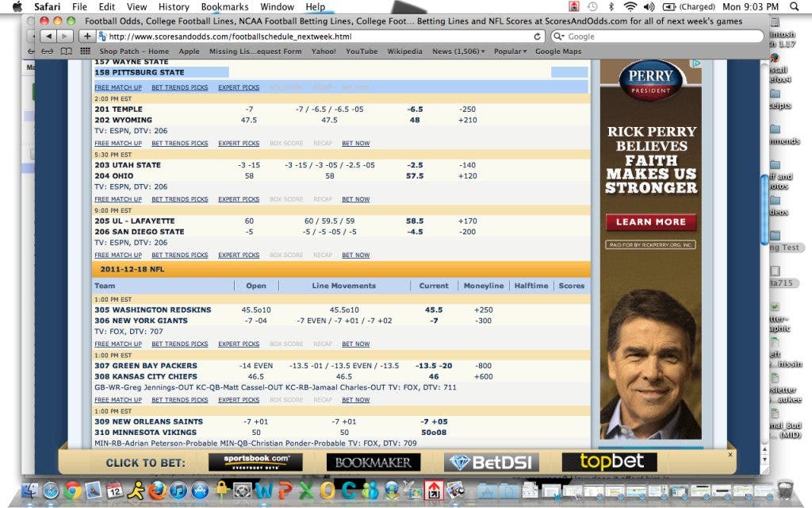The image size is (812, 508).
Task: Open the Yahoo! bookmark
Action: point(324,52)
